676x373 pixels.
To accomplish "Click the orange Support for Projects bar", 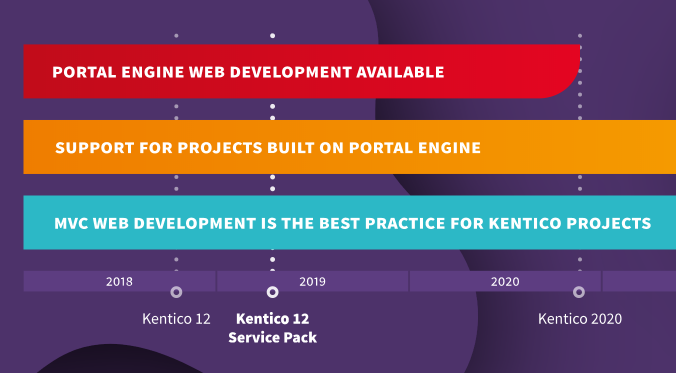I will tap(350, 147).
